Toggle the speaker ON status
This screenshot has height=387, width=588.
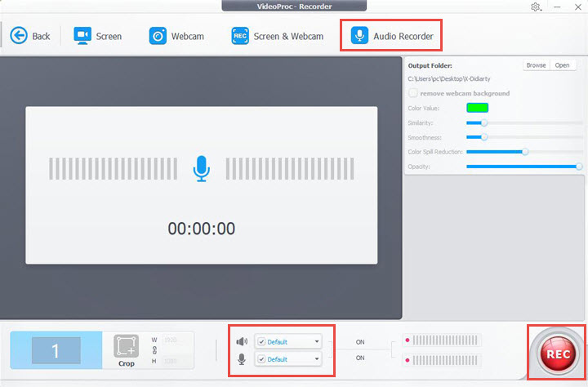(x=360, y=342)
